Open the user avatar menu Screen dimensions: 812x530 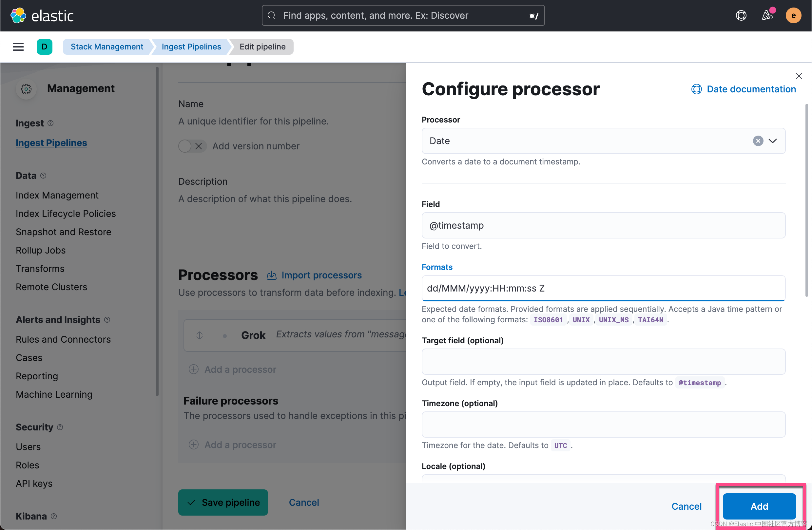[x=793, y=15]
